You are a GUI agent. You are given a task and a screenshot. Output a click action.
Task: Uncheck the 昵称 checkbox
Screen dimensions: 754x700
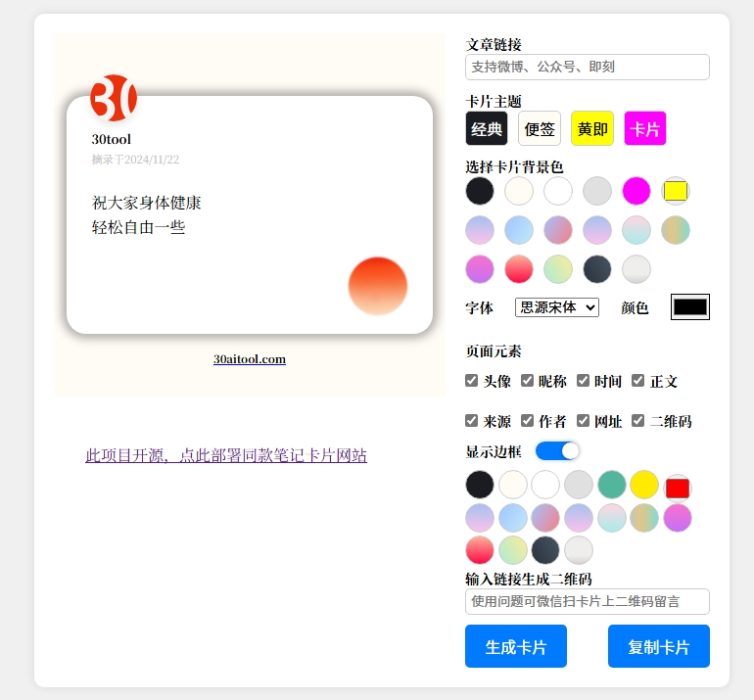click(x=527, y=380)
